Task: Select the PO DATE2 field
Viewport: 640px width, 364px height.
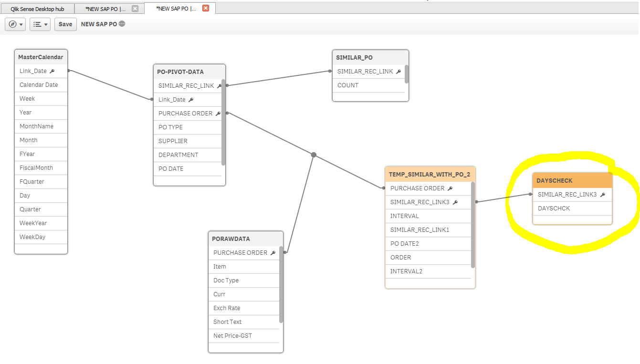Action: pos(428,244)
